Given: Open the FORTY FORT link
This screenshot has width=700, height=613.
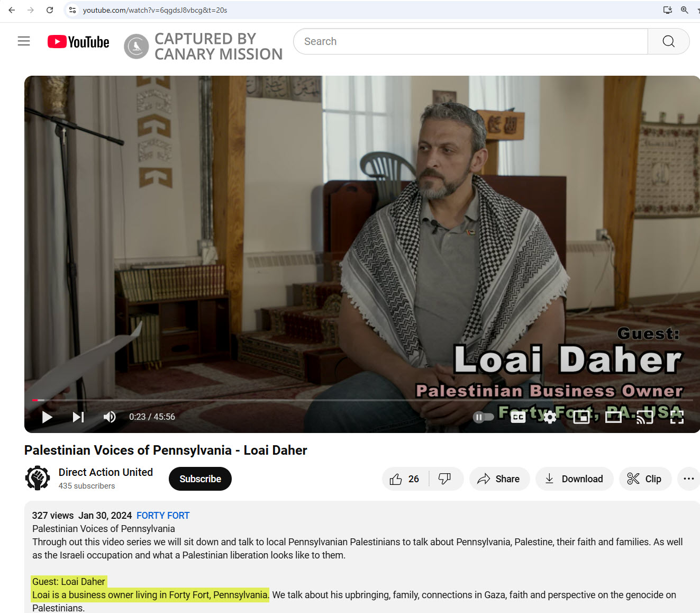Looking at the screenshot, I should [x=163, y=515].
